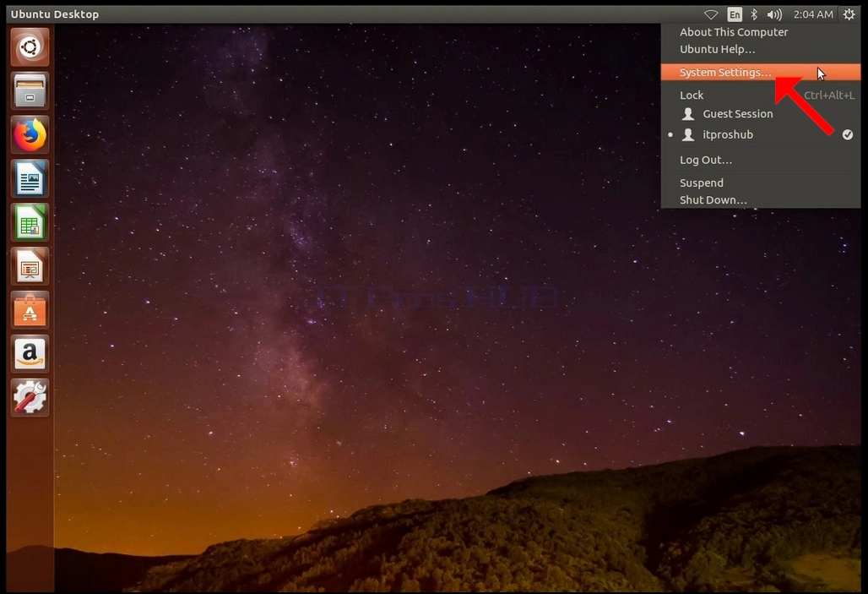Select Lock from session menu

(x=761, y=95)
